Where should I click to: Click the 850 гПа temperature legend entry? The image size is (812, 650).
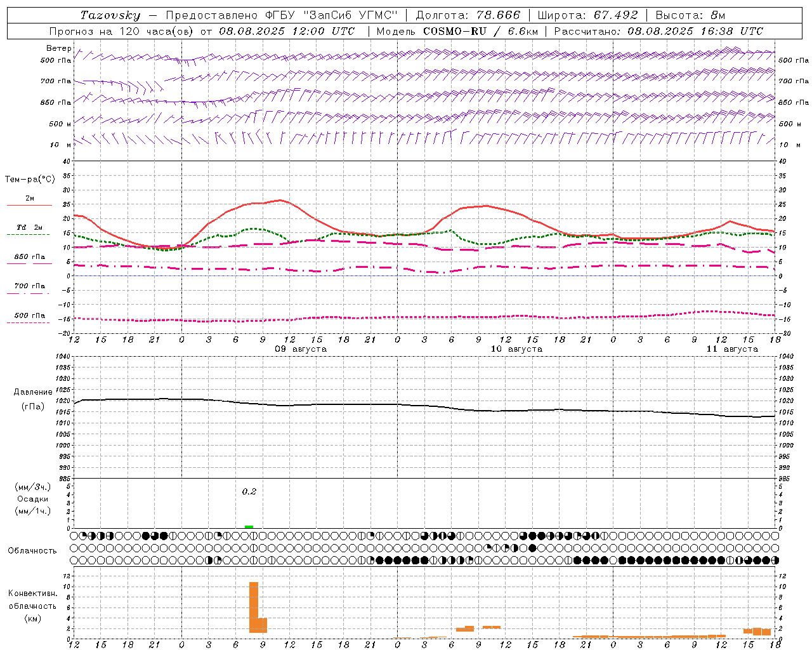29,257
